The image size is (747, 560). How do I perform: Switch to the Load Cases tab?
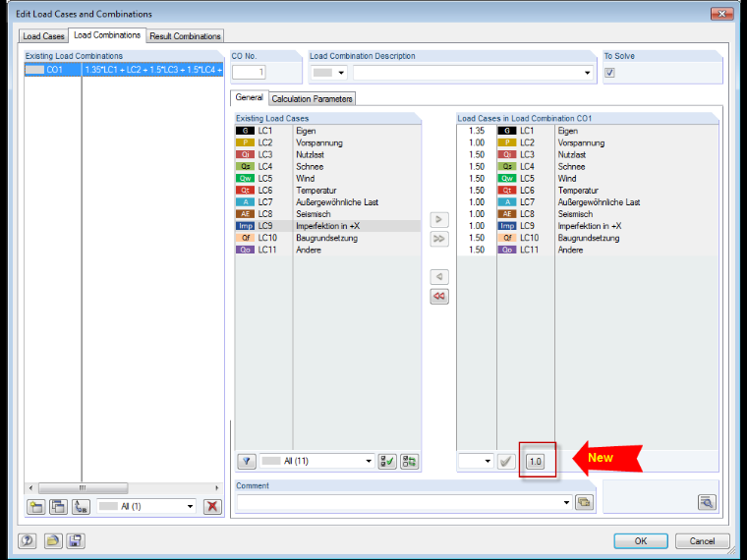tap(43, 36)
